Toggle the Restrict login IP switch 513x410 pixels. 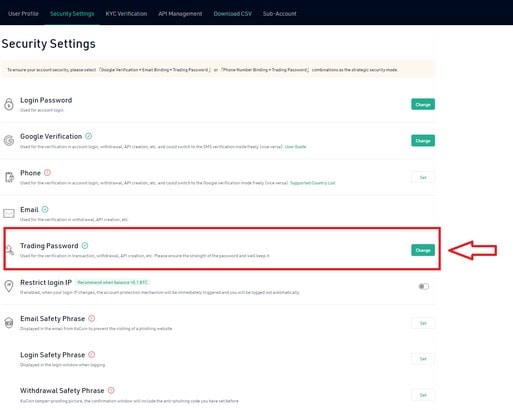[424, 286]
